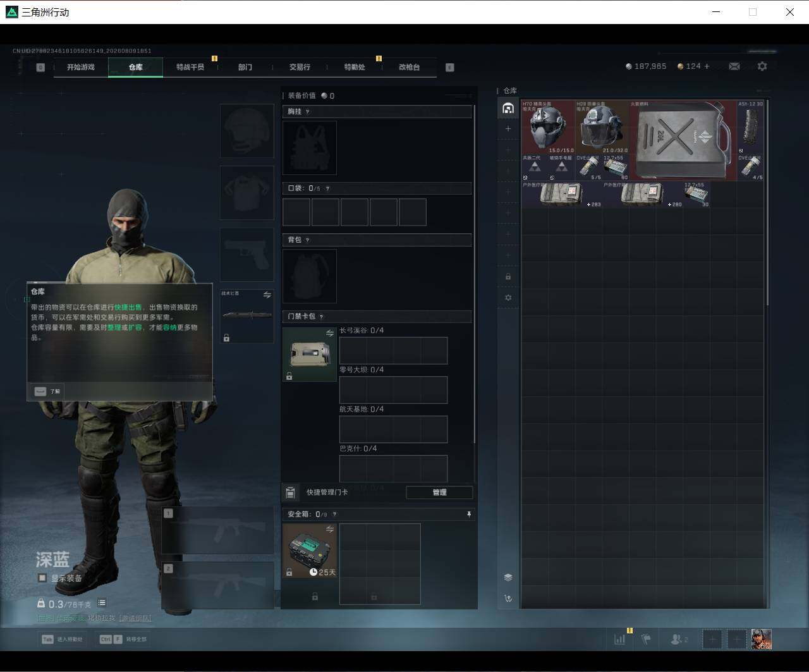The width and height of the screenshot is (809, 672).
Task: Select the outdoor medical kit with 283
Action: tap(561, 195)
